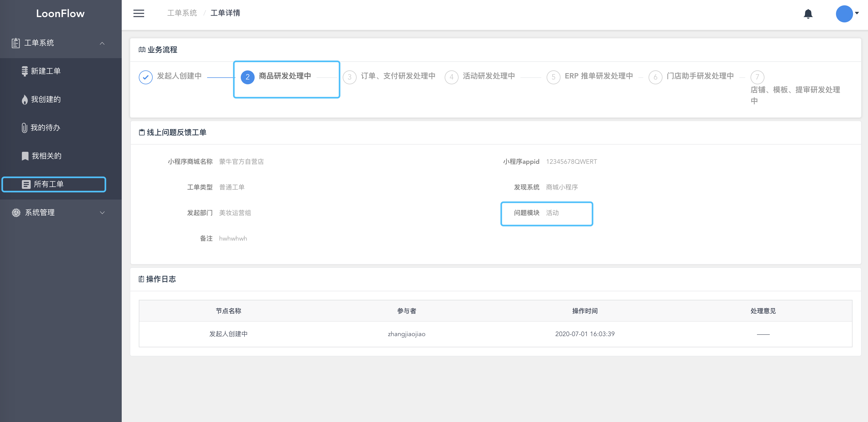This screenshot has height=422, width=868.
Task: Select the 工单详情 breadcrumb item
Action: 225,13
